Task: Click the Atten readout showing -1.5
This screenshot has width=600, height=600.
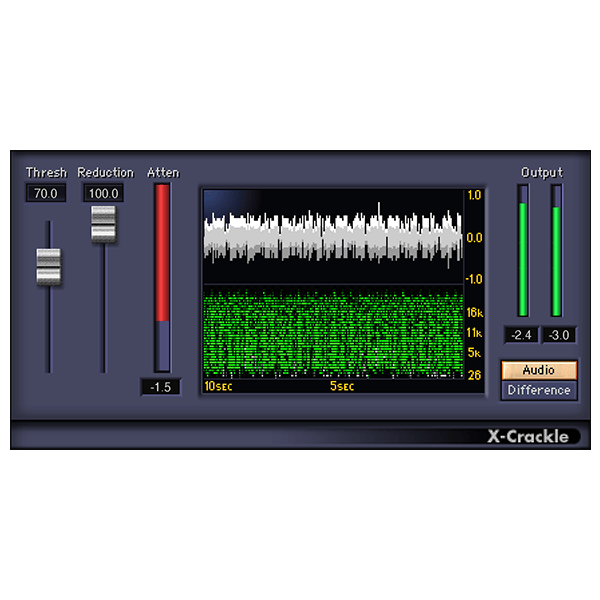Action: click(x=161, y=387)
